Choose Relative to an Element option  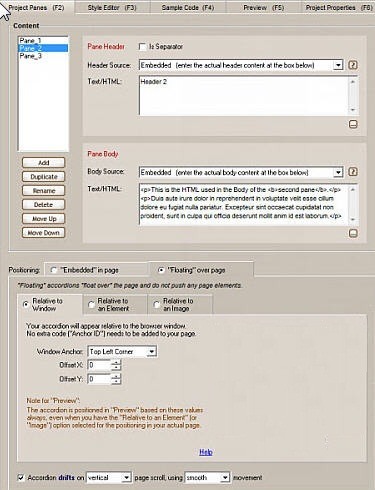pos(91,304)
